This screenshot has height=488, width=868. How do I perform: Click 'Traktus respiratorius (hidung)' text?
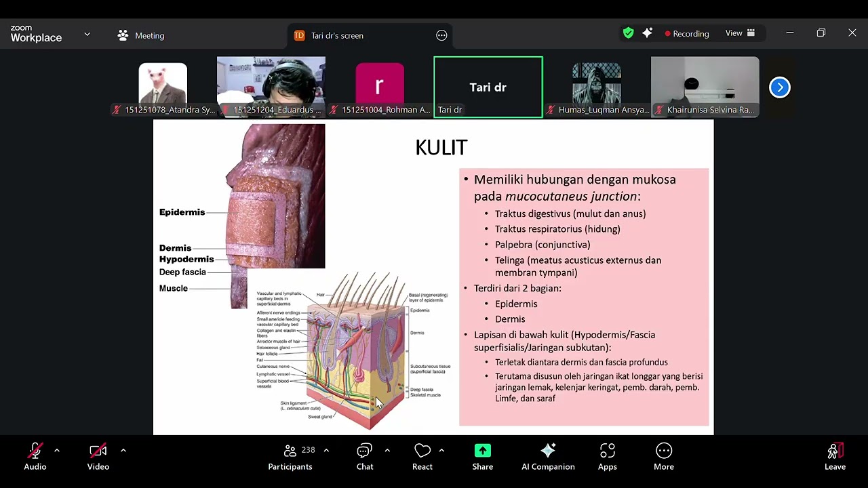click(557, 229)
